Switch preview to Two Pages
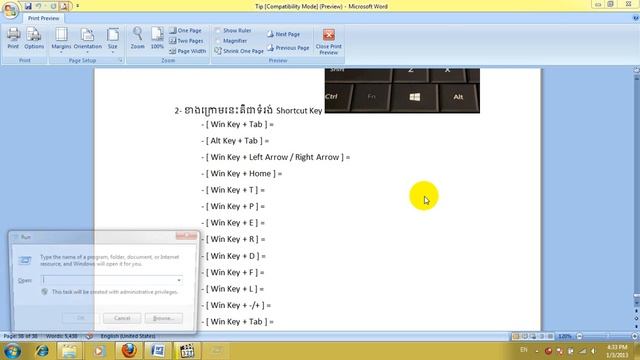Image resolution: width=640 pixels, height=360 pixels. point(186,41)
